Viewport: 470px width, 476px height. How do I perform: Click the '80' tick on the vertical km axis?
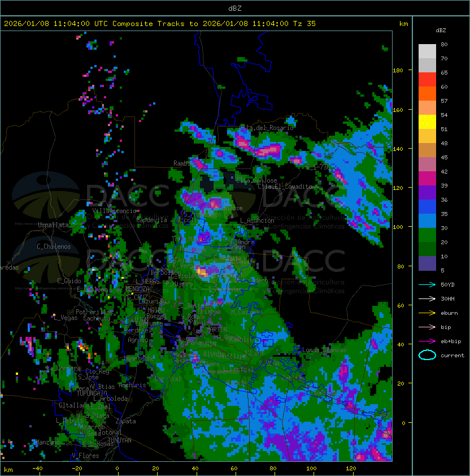click(401, 266)
